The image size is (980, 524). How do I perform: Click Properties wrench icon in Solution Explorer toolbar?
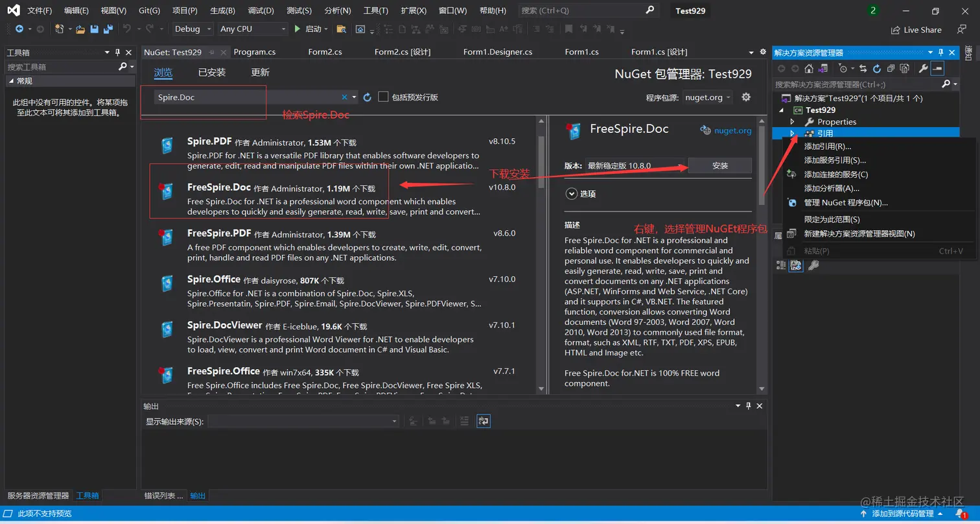pyautogui.click(x=924, y=69)
